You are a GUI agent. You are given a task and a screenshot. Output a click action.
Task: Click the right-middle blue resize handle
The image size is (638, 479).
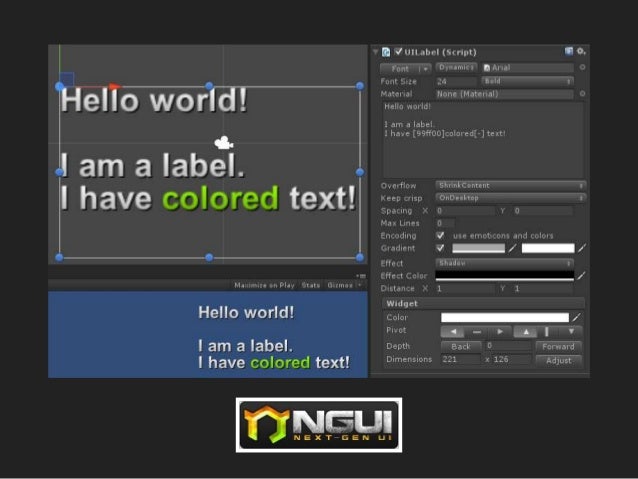pyautogui.click(x=360, y=172)
